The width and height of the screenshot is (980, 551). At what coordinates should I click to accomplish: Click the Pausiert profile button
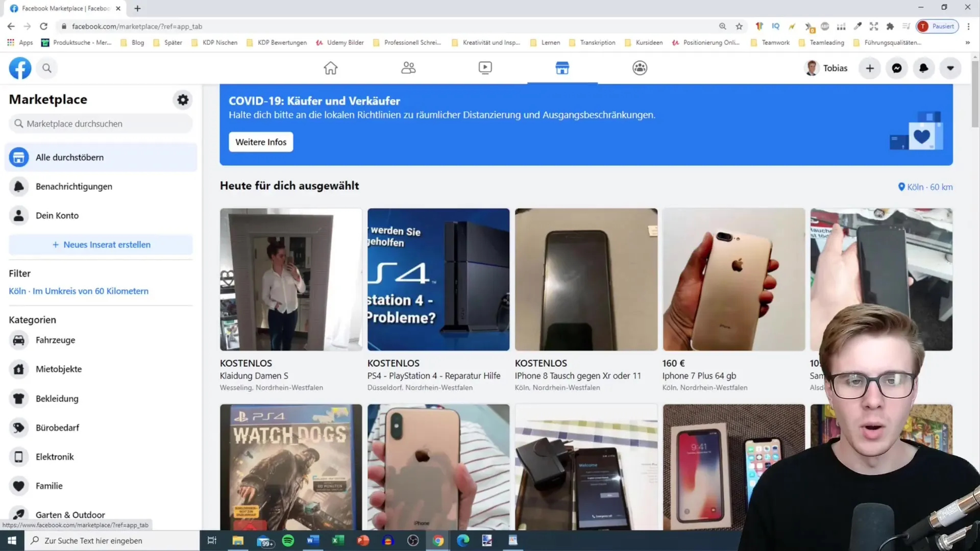tap(938, 26)
